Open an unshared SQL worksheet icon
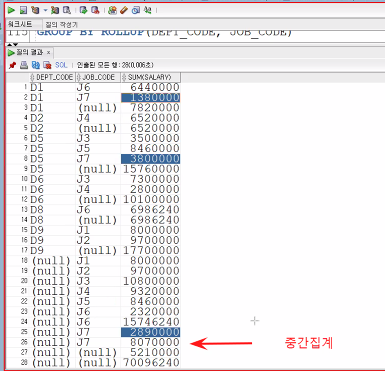The image size is (385, 371). click(112, 10)
